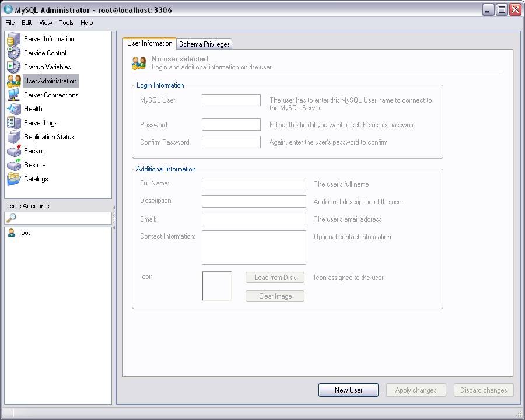Click the window resize grip in the status bar

pos(519,414)
